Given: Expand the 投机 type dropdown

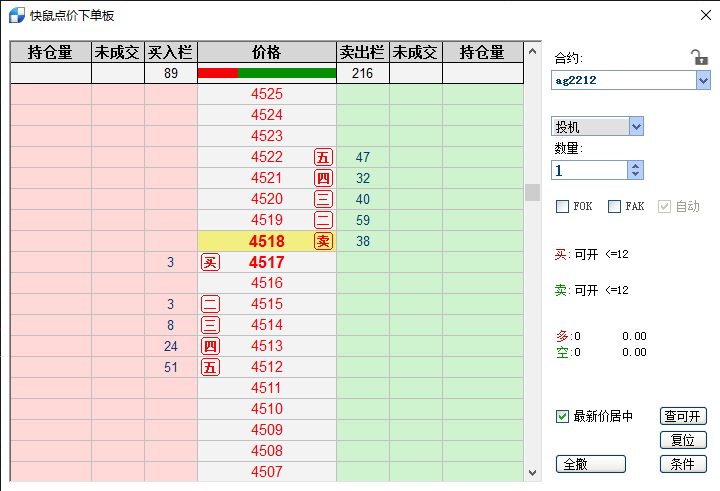Looking at the screenshot, I should coord(636,127).
